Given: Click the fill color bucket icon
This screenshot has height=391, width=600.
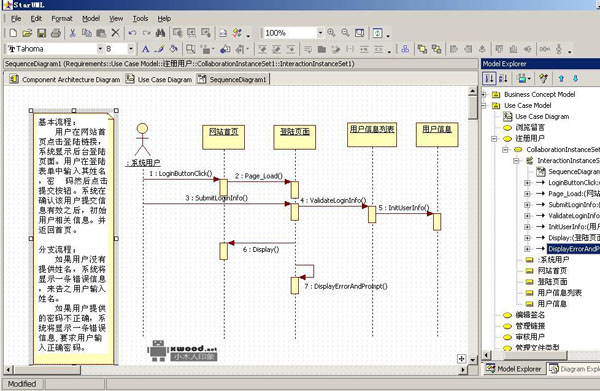Looking at the screenshot, I should coord(174,49).
